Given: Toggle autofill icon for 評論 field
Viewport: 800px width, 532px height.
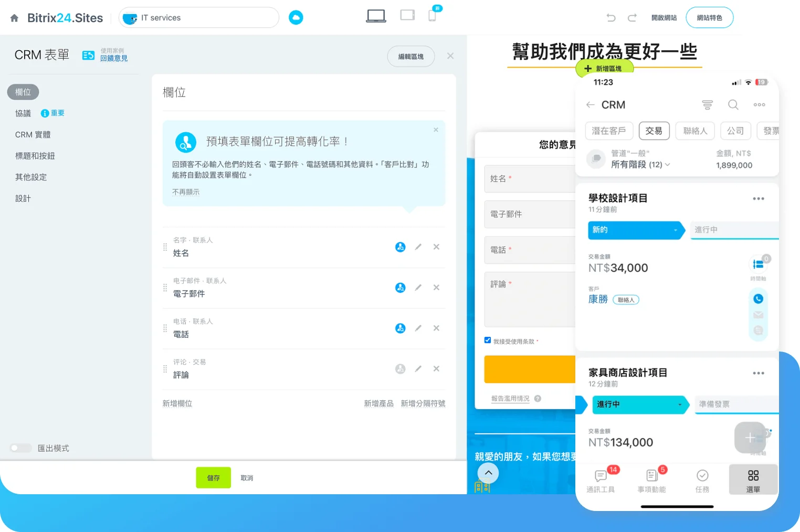Looking at the screenshot, I should pyautogui.click(x=400, y=369).
